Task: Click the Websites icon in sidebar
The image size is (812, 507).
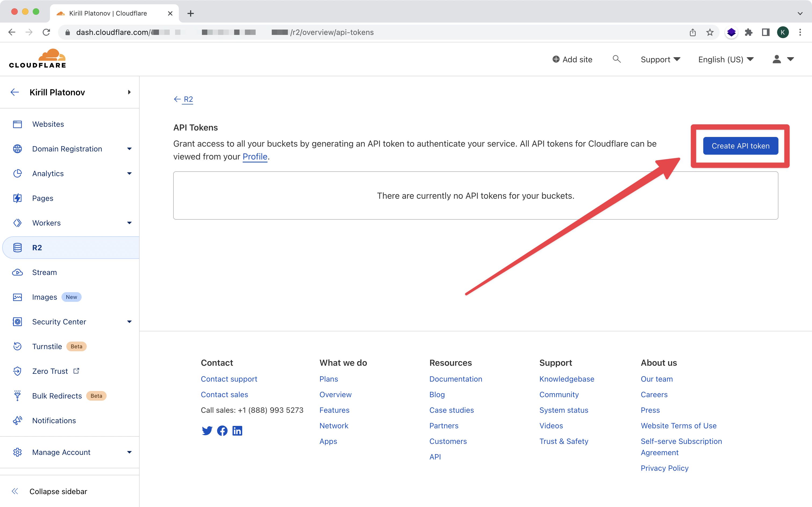Action: pos(18,124)
